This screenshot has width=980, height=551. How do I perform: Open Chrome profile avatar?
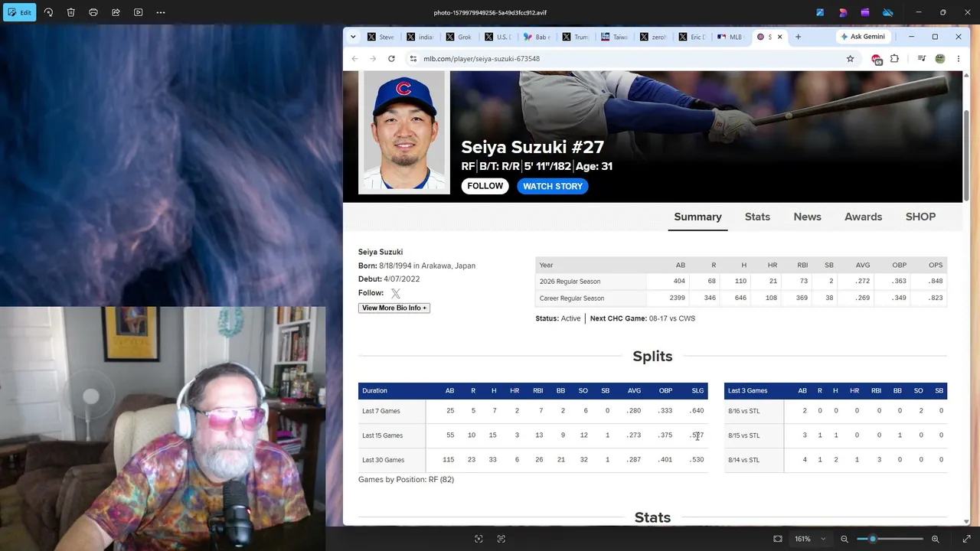tap(940, 59)
